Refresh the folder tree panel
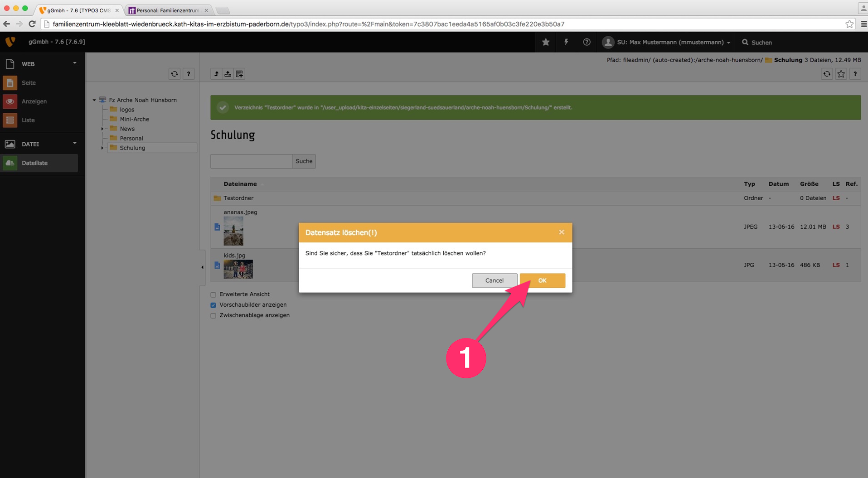 pos(175,74)
